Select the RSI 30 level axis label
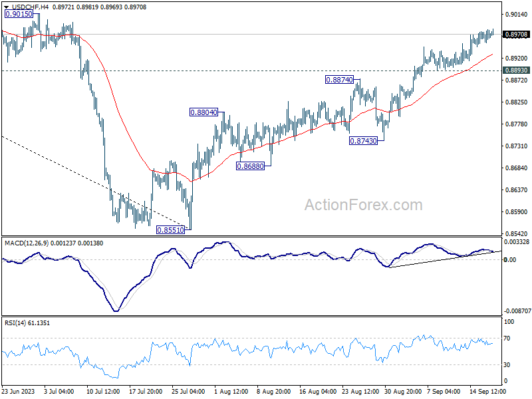 click(x=507, y=364)
